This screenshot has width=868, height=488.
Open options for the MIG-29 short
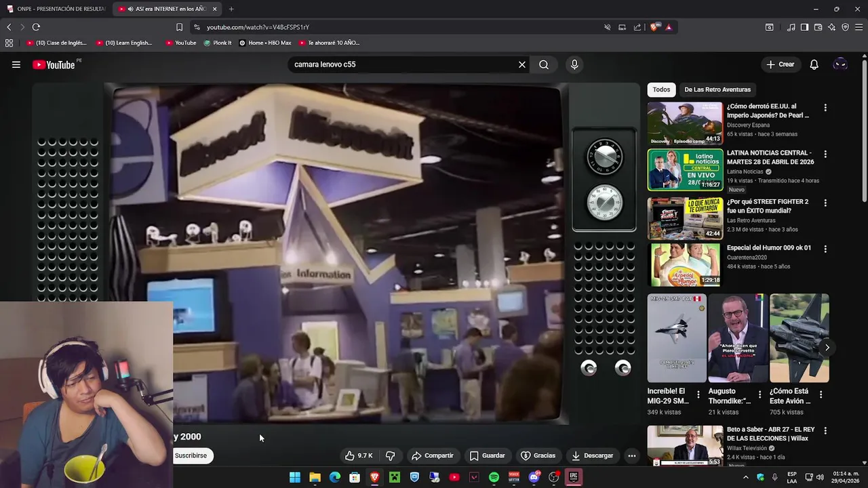pos(698,394)
